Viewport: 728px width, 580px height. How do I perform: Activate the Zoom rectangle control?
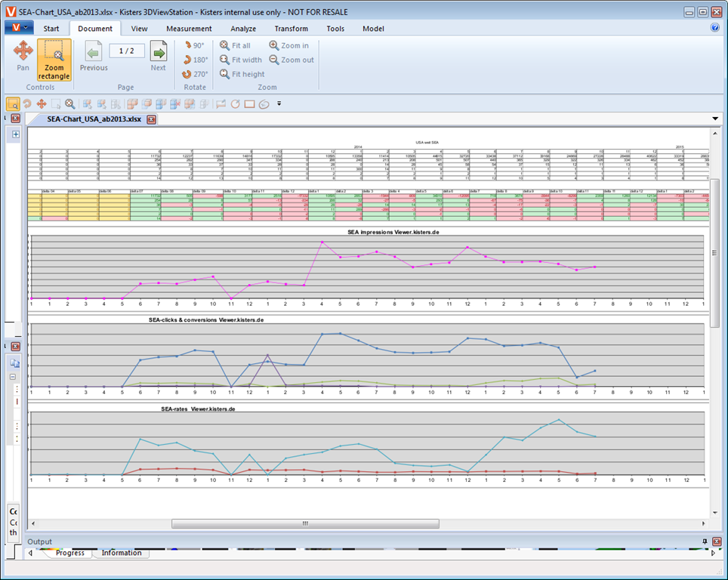tap(54, 60)
